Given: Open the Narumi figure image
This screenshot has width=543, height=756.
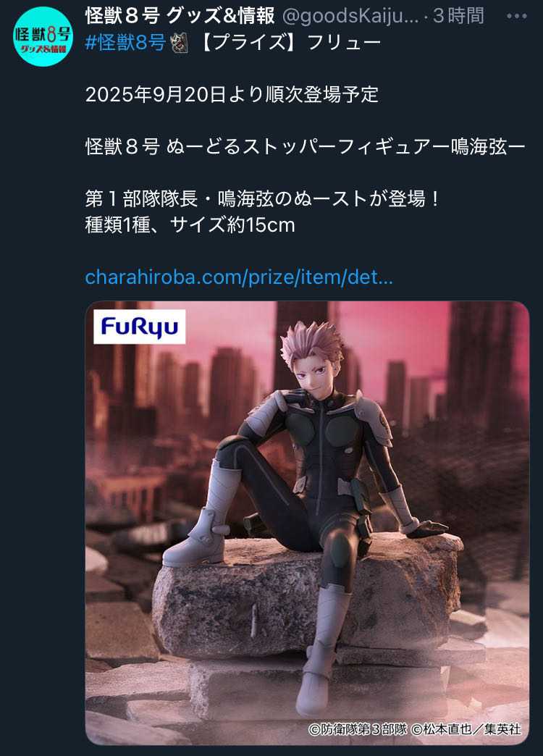Looking at the screenshot, I should 307,523.
